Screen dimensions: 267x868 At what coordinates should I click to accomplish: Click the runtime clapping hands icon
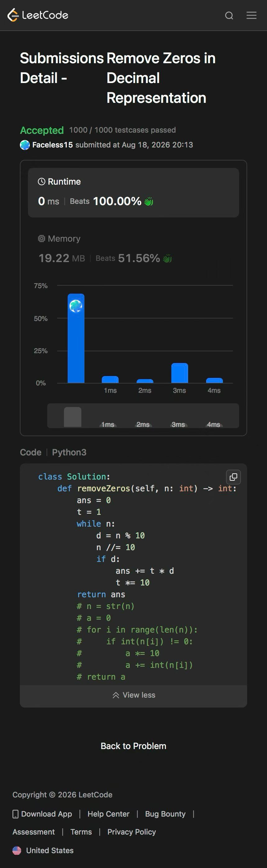[x=148, y=201]
